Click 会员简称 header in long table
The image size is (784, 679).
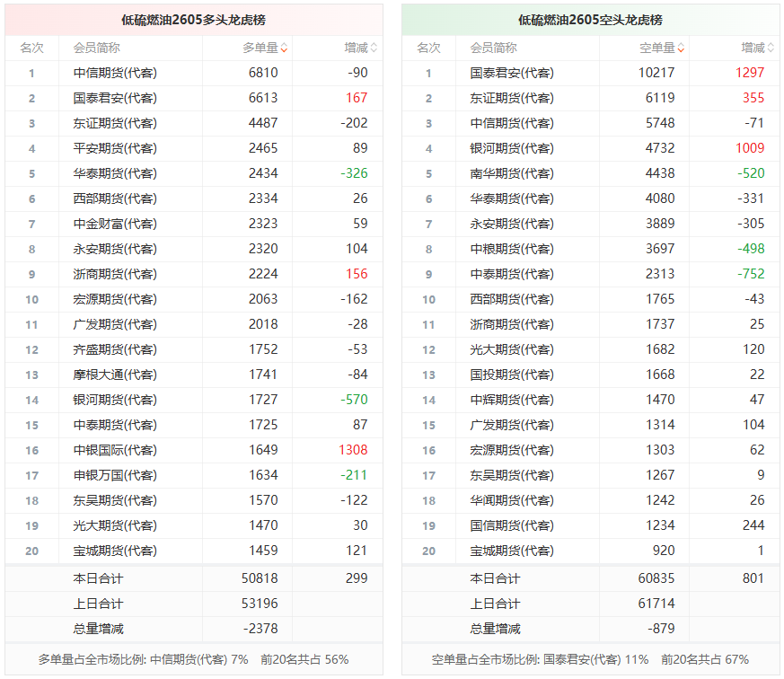click(x=96, y=48)
